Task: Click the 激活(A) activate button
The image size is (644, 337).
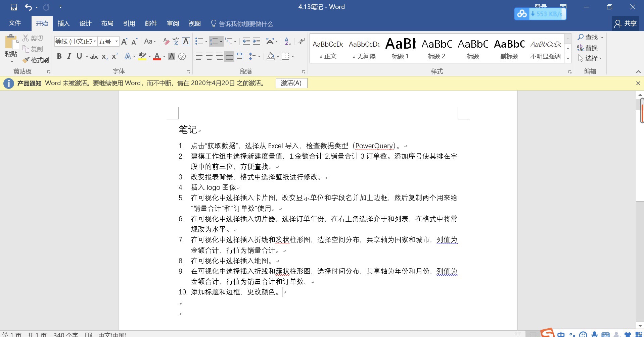Action: tap(291, 83)
